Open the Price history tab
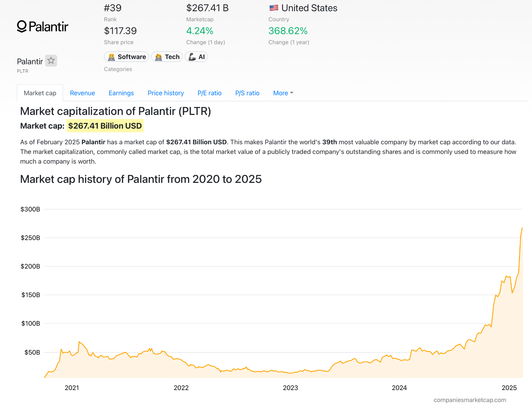The width and height of the screenshot is (532, 408). (x=166, y=93)
